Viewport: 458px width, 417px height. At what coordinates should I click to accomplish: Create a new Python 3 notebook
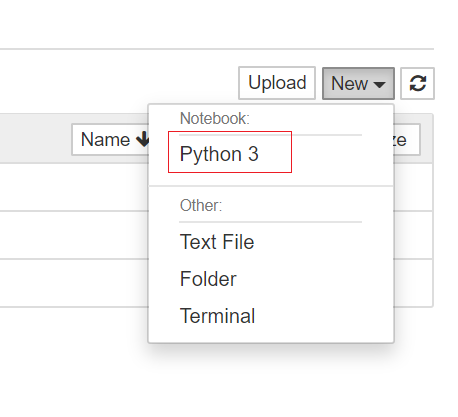click(219, 154)
